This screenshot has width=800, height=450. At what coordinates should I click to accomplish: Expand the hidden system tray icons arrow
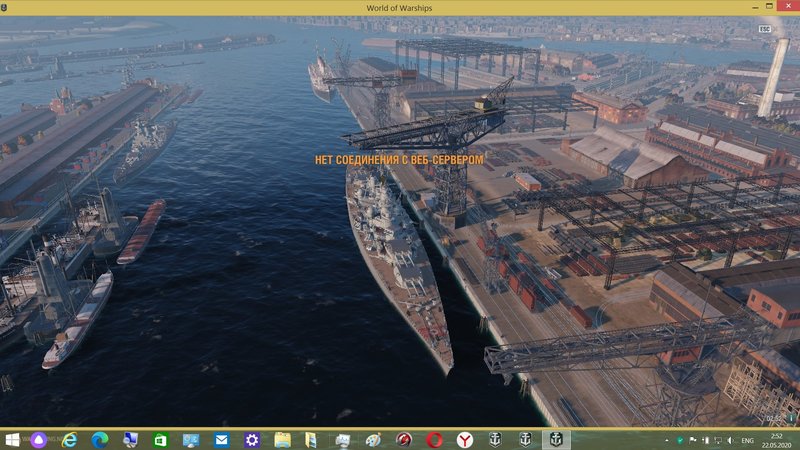pyautogui.click(x=667, y=440)
